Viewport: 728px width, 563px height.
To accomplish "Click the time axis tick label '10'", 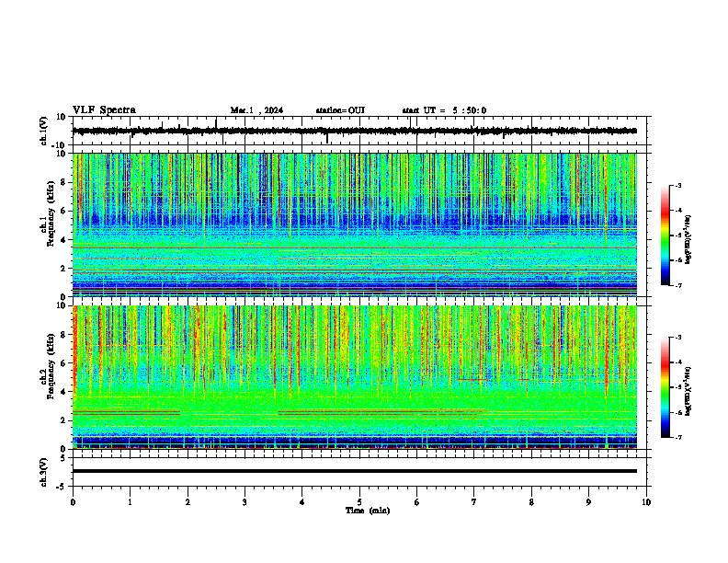I will click(x=646, y=502).
